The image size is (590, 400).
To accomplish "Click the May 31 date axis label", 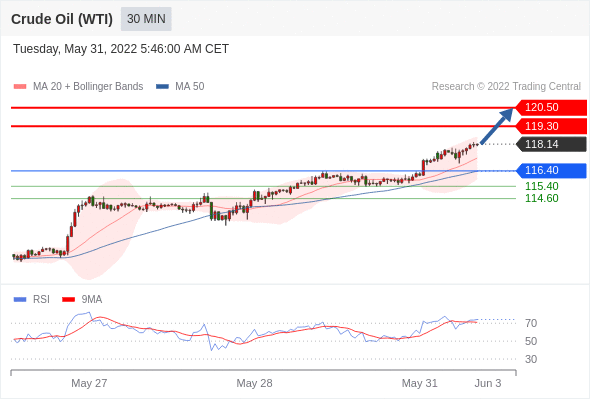I will point(420,383).
